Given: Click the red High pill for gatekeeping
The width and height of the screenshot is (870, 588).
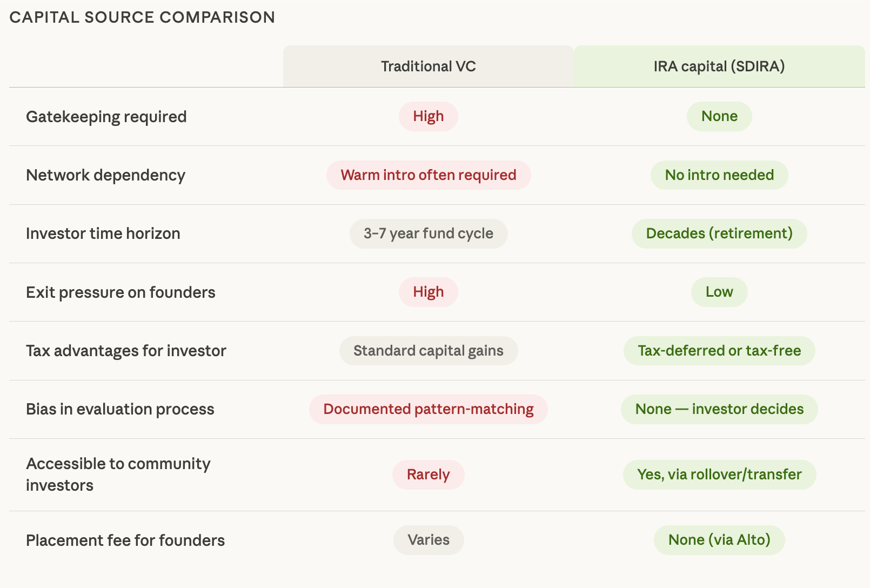Looking at the screenshot, I should [x=428, y=116].
